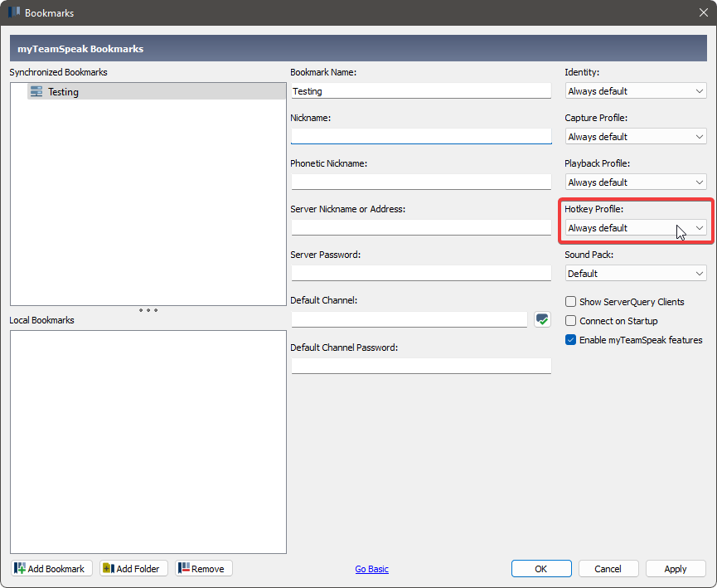Disable the Enable myTeamSpeak features option
The height and width of the screenshot is (588, 717).
click(570, 339)
